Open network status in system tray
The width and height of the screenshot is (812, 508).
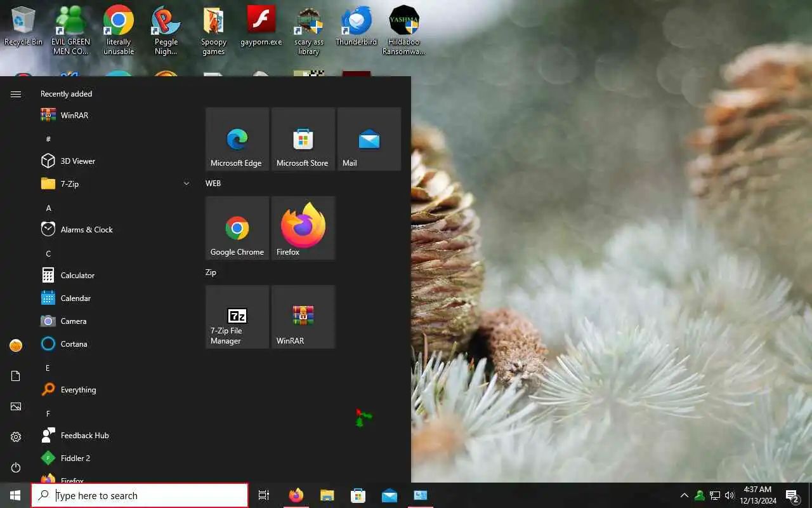tap(714, 495)
